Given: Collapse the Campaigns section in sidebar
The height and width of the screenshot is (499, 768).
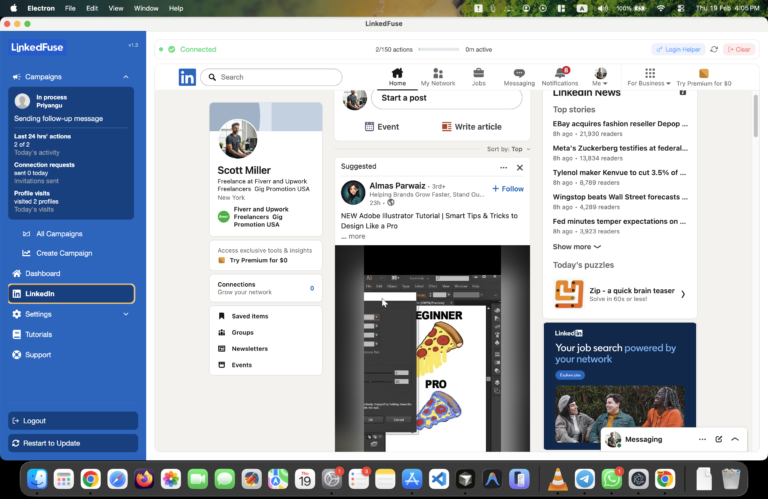Looking at the screenshot, I should pyautogui.click(x=125, y=76).
